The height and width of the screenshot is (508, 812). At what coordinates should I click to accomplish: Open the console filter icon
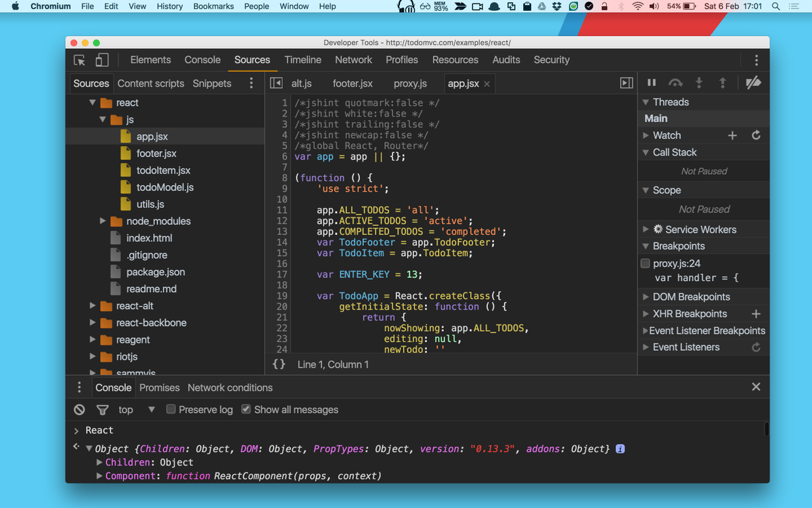point(102,410)
